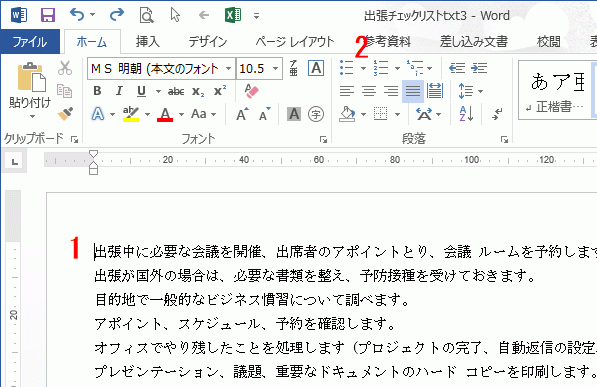Open text effects A button

pyautogui.click(x=98, y=114)
